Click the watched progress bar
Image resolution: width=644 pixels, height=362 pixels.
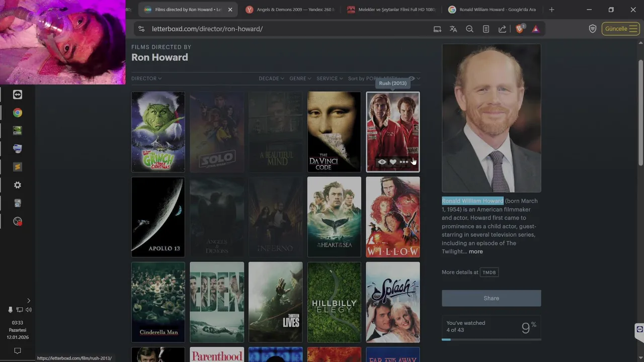coord(492,339)
